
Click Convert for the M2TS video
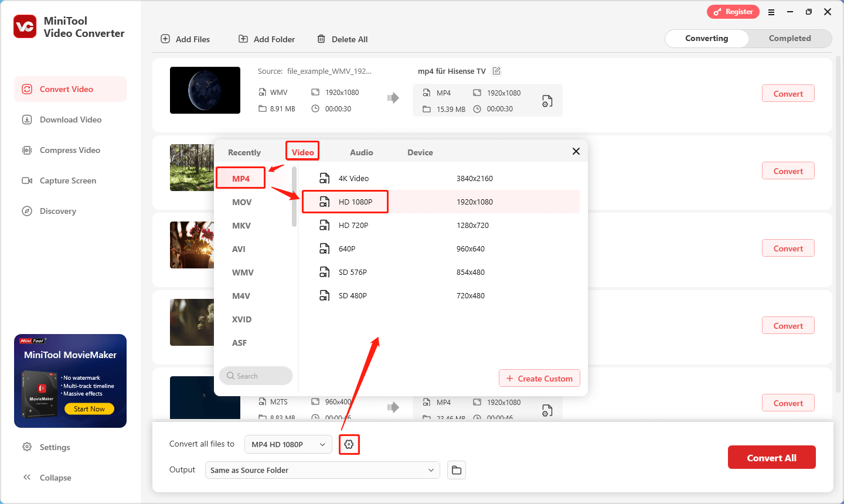[x=788, y=403]
